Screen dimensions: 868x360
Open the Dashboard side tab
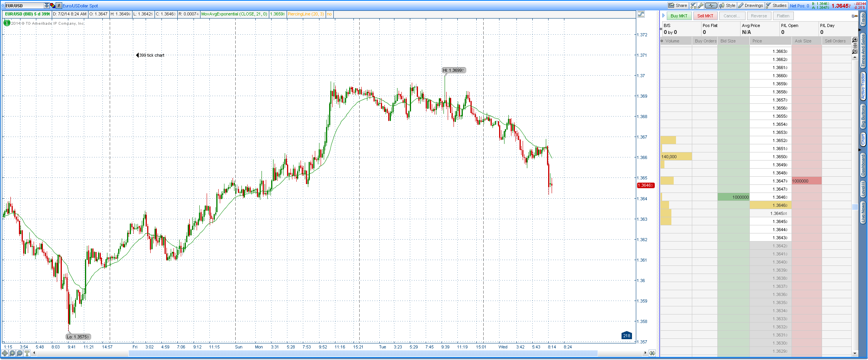tap(863, 165)
